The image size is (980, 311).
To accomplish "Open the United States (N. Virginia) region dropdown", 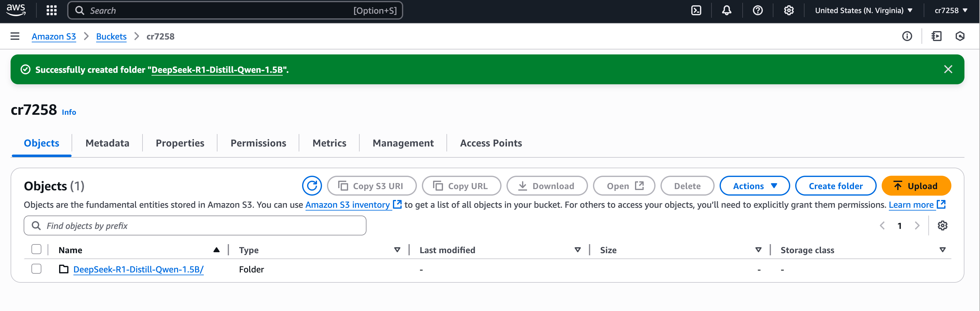I will pos(864,10).
